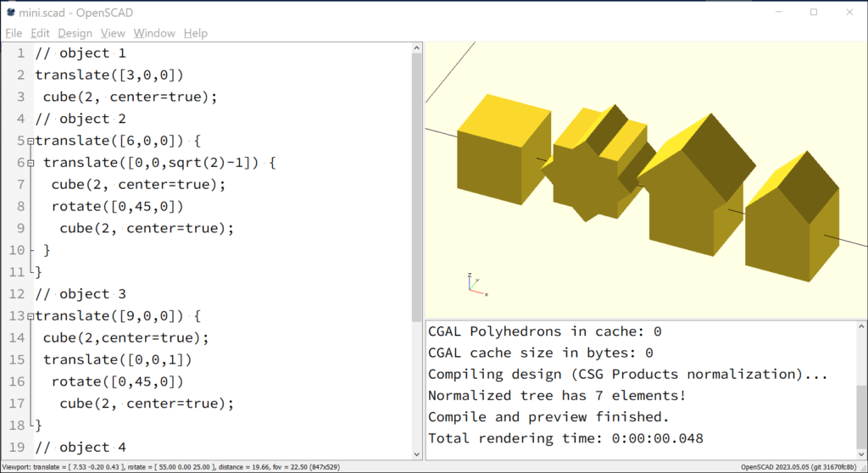Collapse the code fold marker at line 5

(x=31, y=142)
